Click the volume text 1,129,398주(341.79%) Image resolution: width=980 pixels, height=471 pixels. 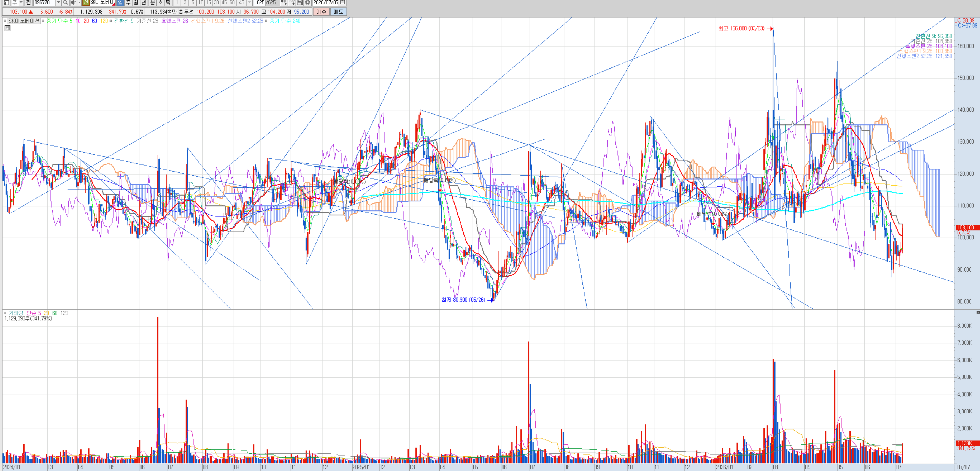point(28,318)
